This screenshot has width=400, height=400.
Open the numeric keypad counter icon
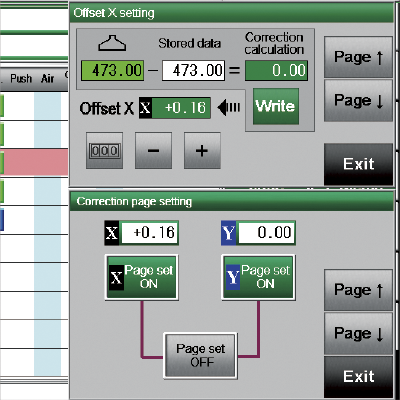coord(104,150)
